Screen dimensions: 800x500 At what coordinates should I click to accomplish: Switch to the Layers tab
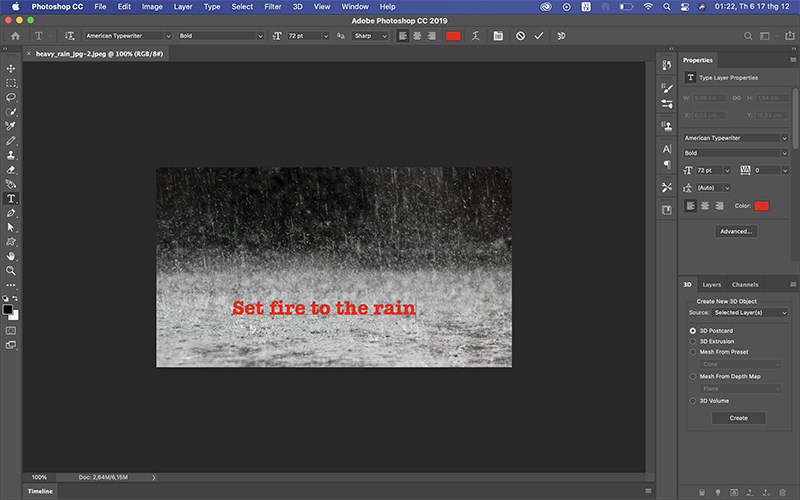pos(712,285)
